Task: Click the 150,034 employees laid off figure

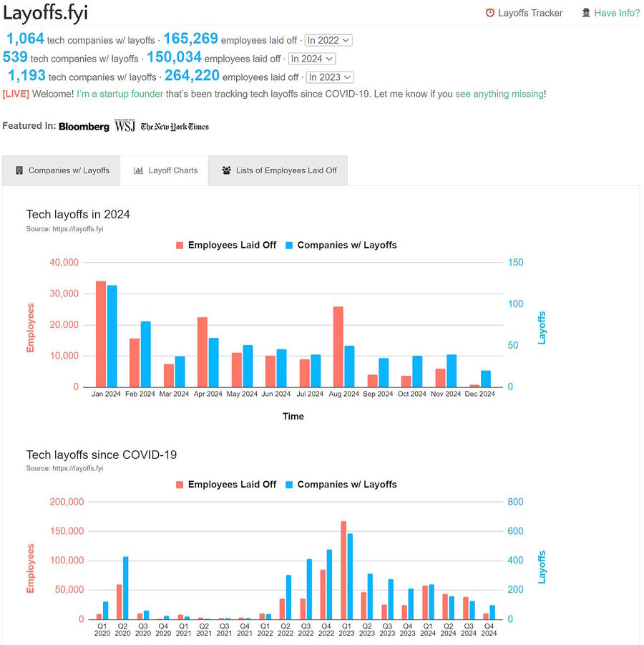Action: 175,57
